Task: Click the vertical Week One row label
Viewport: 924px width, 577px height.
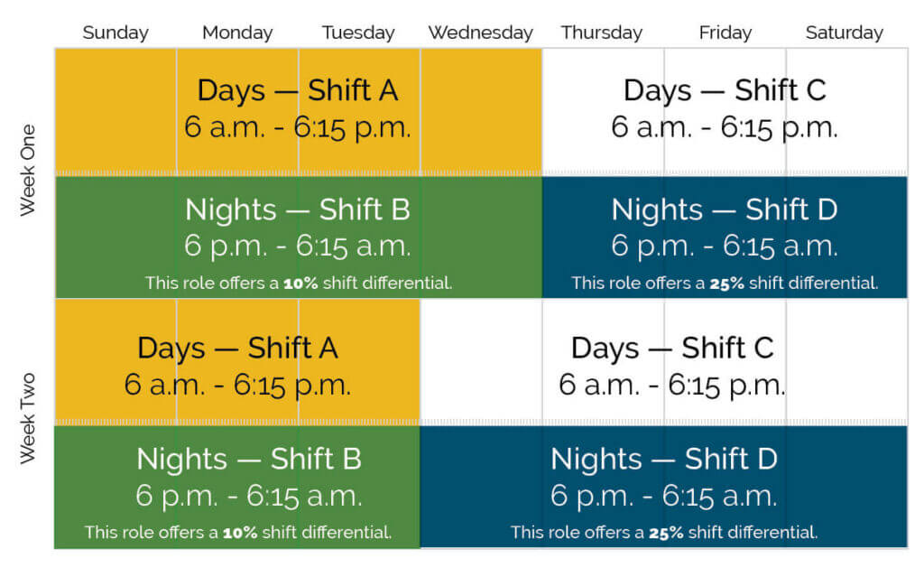Action: pyautogui.click(x=28, y=170)
